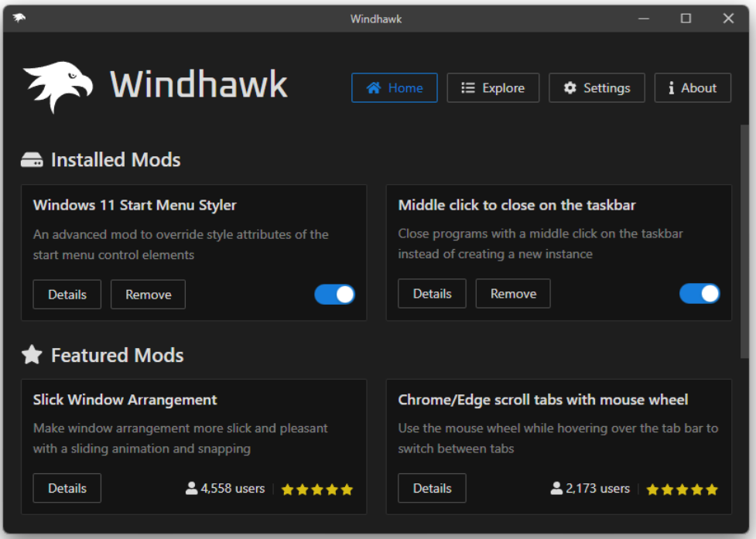Select the house icon on the Home button
Image resolution: width=756 pixels, height=539 pixels.
375,87
